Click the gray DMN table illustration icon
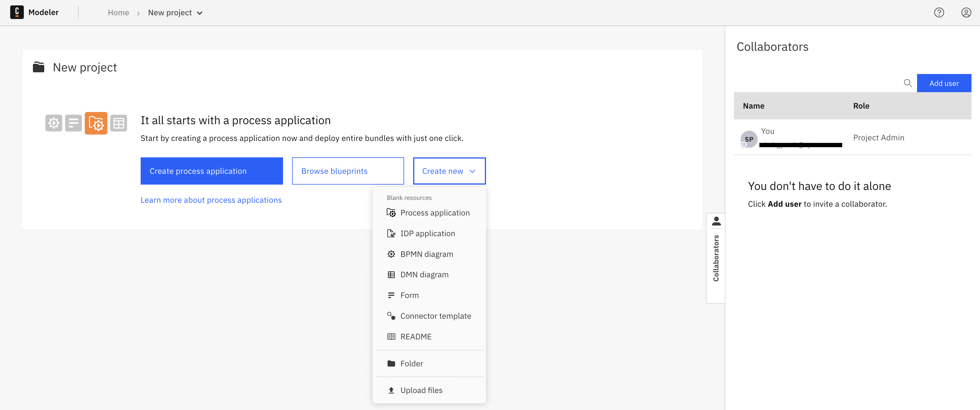This screenshot has height=410, width=980. tap(119, 123)
